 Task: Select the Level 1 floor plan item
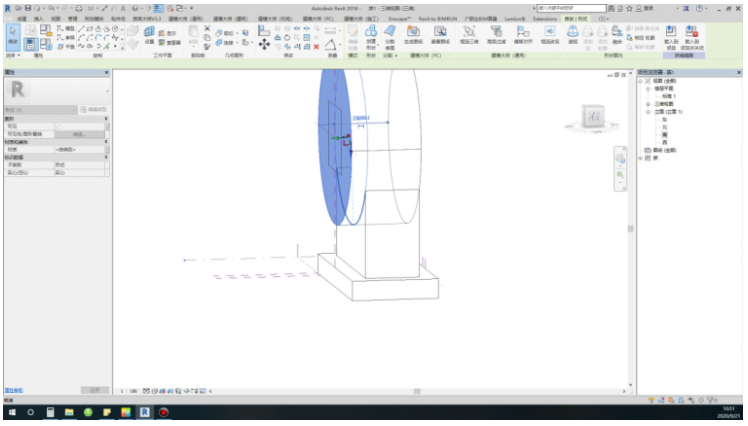coord(668,96)
